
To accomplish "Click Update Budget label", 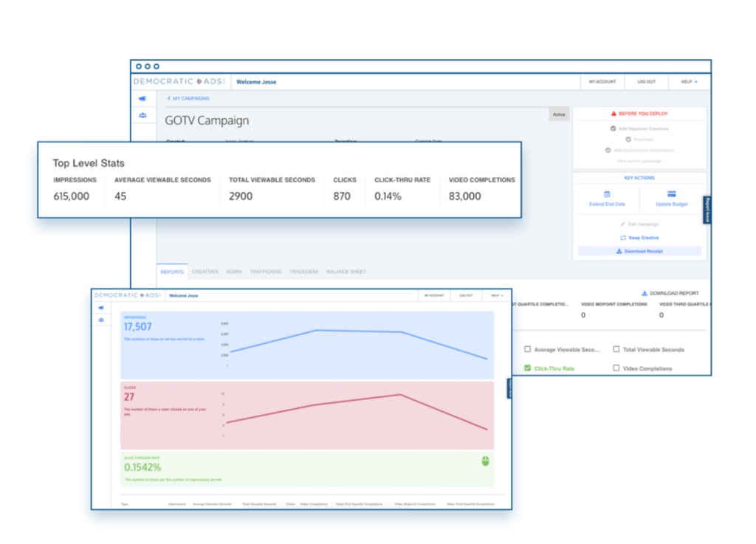I will 672,204.
